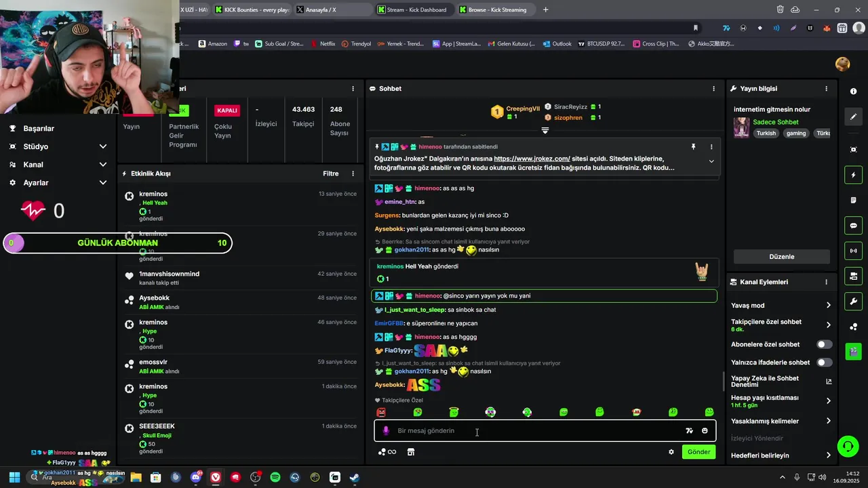Open the Netflix bookmark

[323, 43]
